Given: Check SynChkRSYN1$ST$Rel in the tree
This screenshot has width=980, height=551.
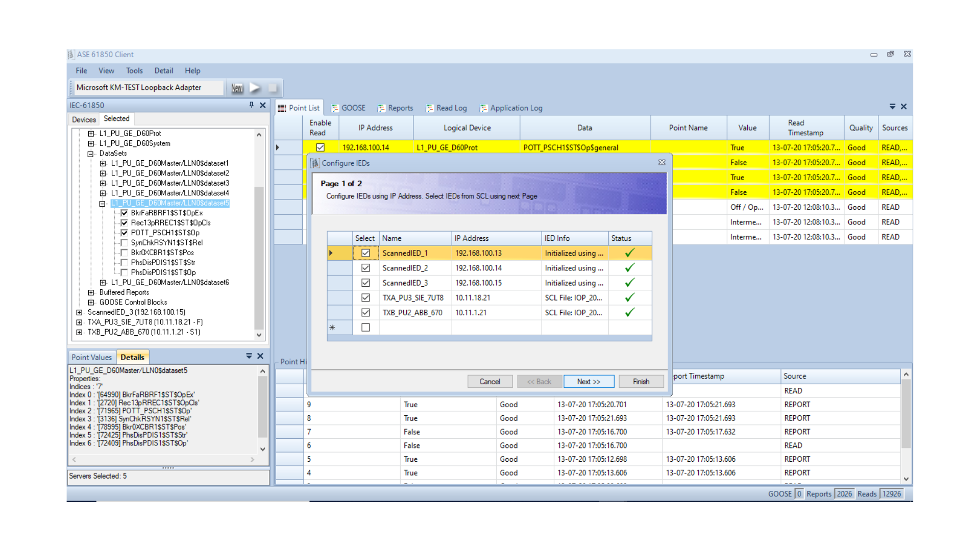Looking at the screenshot, I should point(124,243).
